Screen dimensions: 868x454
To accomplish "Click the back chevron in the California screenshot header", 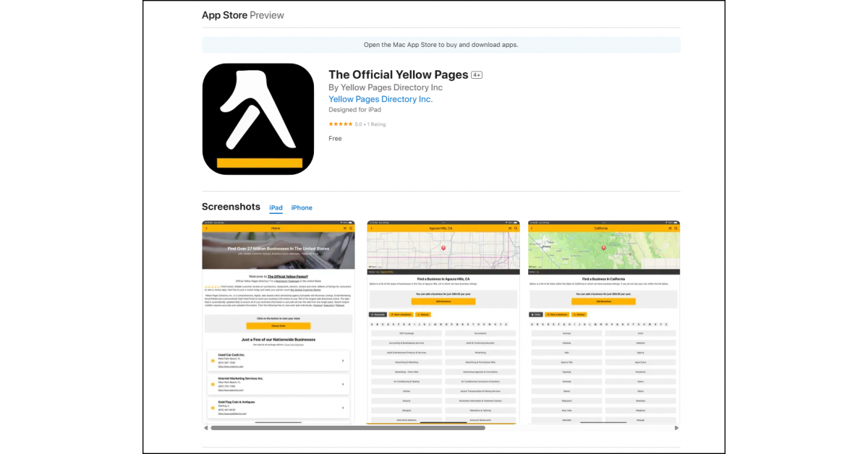I will [x=532, y=228].
